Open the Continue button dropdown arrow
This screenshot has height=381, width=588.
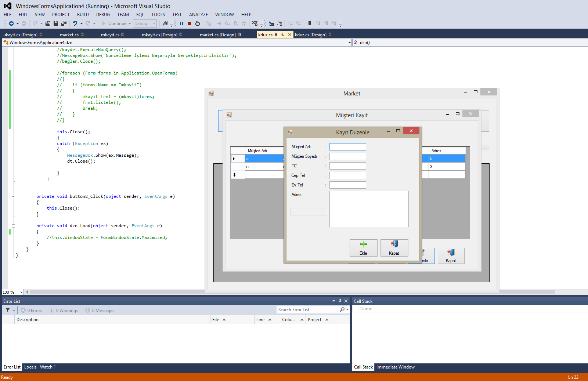(x=130, y=23)
